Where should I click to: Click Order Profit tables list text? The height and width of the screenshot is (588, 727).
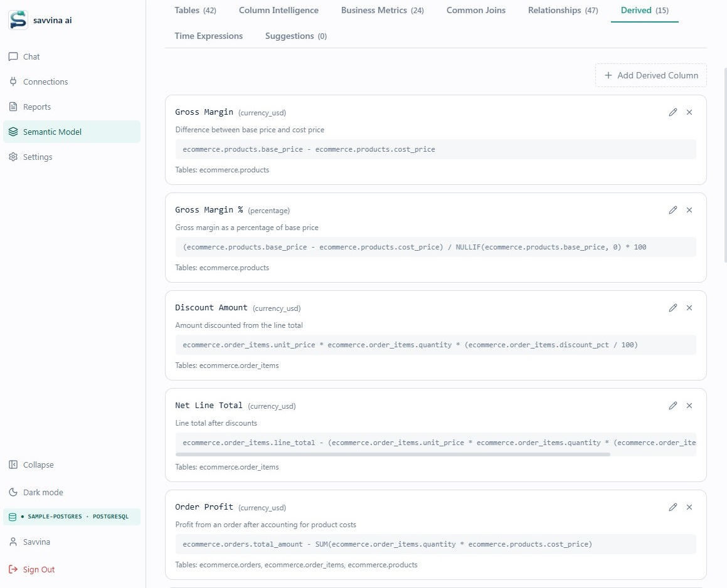click(296, 565)
